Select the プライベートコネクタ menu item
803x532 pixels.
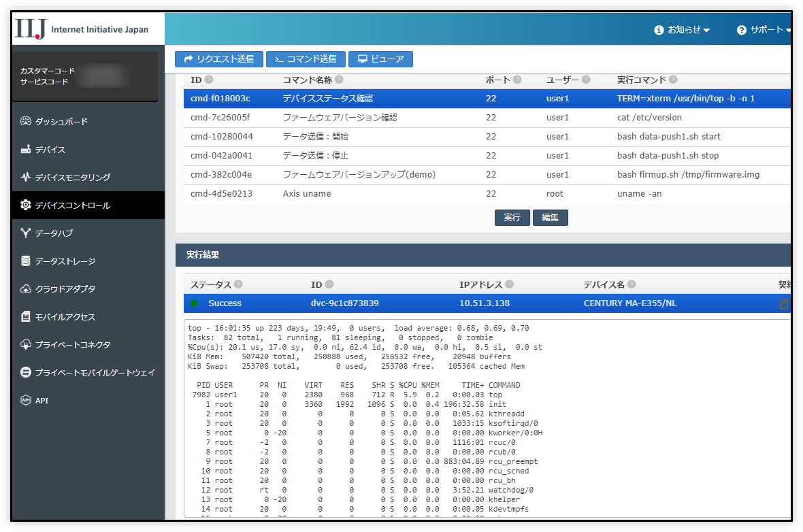[x=72, y=345]
